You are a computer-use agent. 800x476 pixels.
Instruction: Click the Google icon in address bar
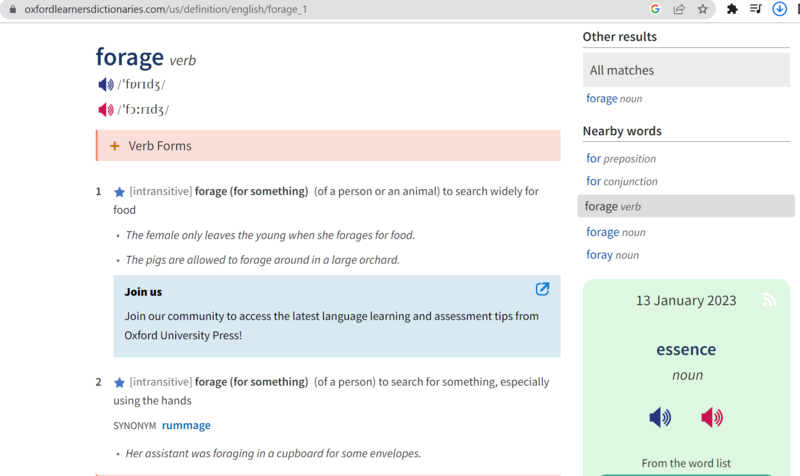pos(655,9)
